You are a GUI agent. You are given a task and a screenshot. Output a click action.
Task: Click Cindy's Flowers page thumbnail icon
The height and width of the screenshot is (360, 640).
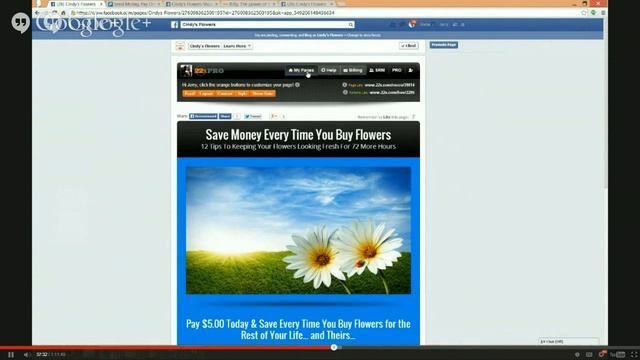click(180, 46)
